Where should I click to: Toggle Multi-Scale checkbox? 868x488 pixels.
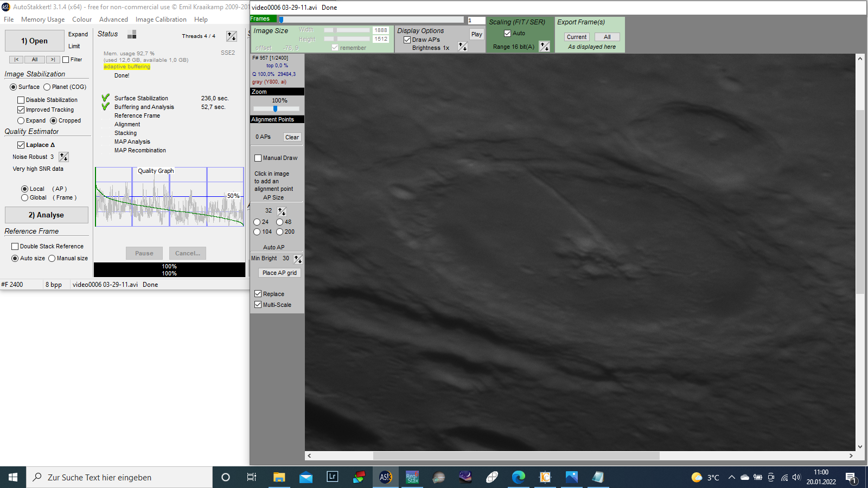(x=258, y=304)
